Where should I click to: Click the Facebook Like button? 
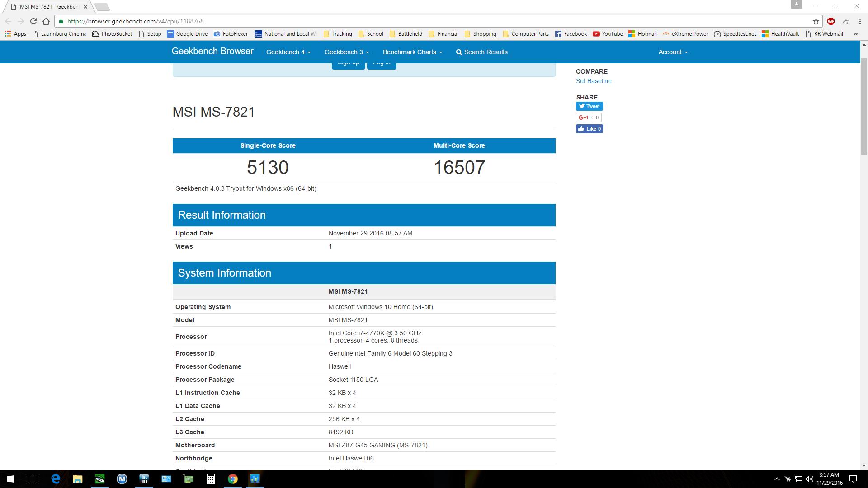[x=589, y=129]
